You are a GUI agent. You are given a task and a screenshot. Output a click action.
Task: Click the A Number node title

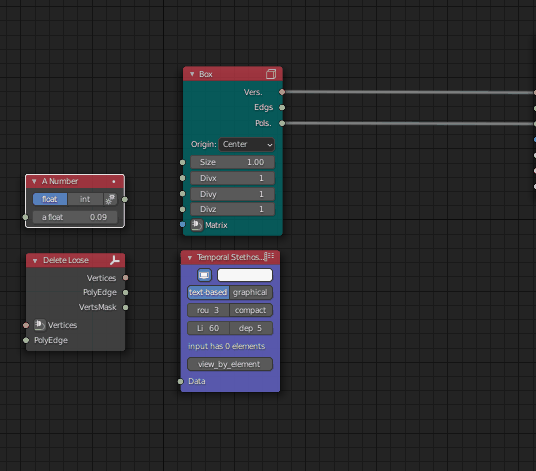[x=60, y=181]
